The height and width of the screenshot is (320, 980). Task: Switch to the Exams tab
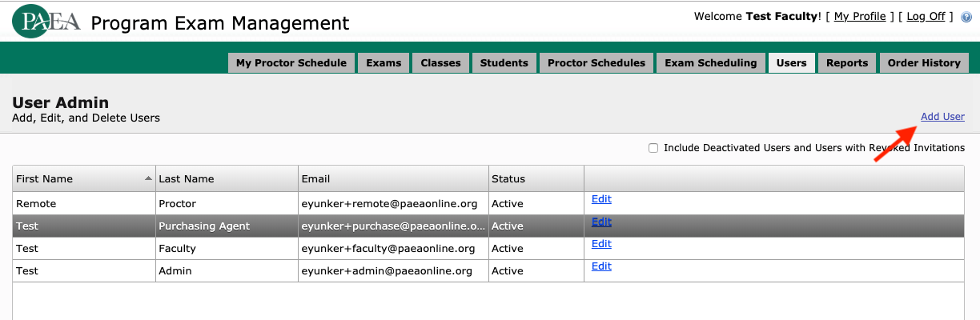tap(384, 63)
